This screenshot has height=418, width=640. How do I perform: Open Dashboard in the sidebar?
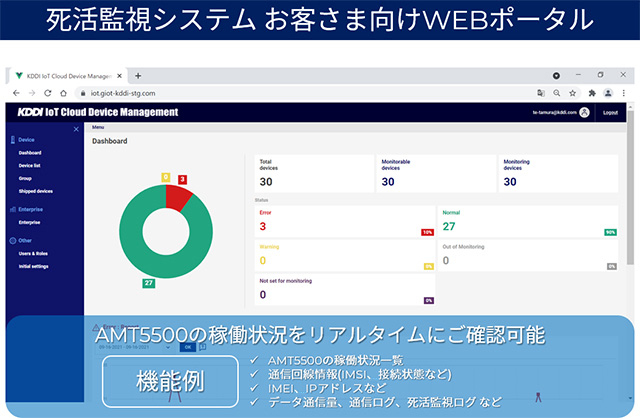click(30, 153)
